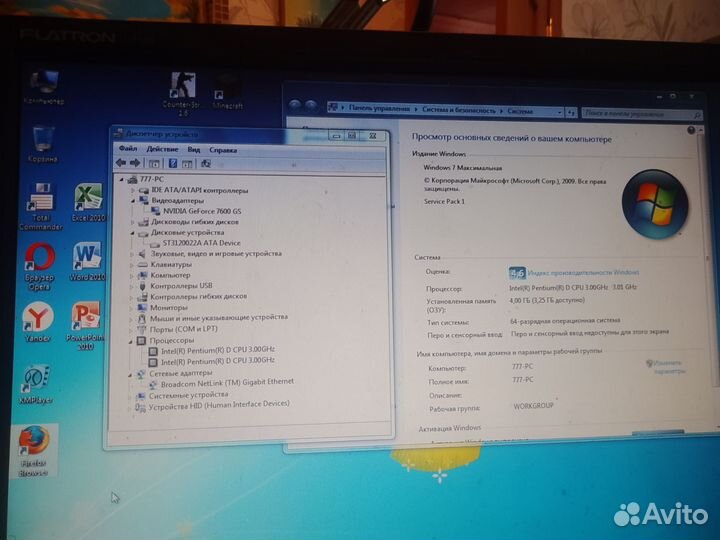Image resolution: width=720 pixels, height=540 pixels.
Task: Open the KMPlayer desktop icon
Action: [x=37, y=380]
